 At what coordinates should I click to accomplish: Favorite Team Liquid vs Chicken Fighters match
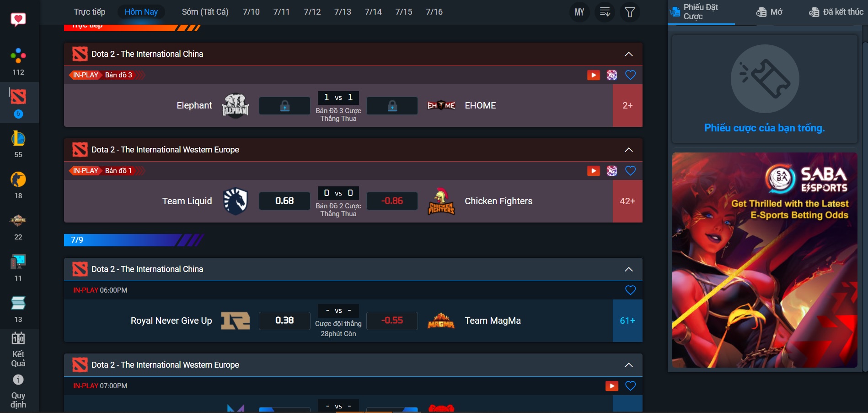[x=630, y=171]
